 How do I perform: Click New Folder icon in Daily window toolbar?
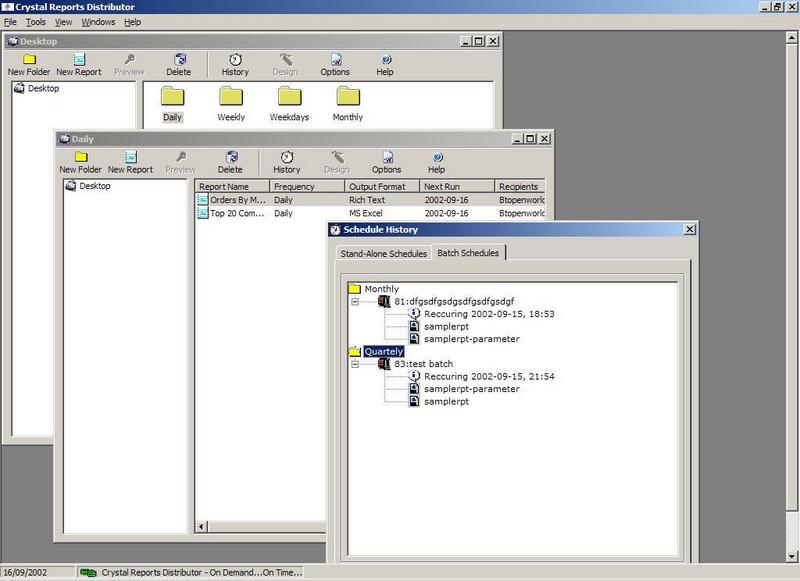(x=81, y=157)
